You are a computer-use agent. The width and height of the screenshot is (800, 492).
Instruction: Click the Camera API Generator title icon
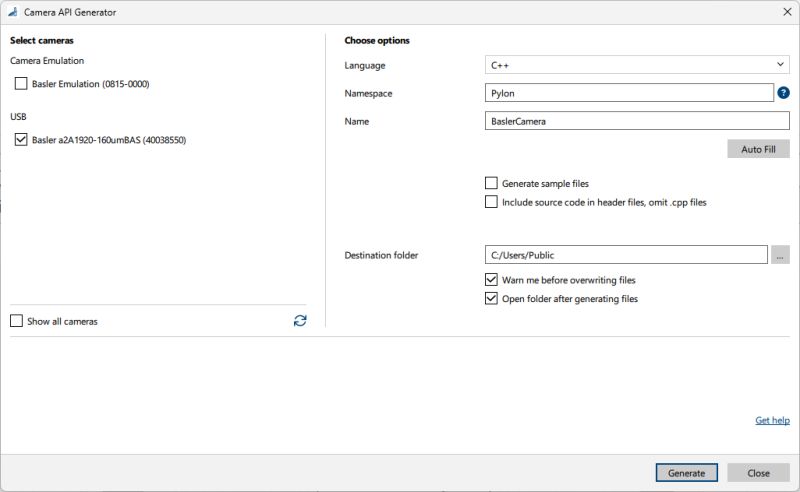(x=13, y=11)
